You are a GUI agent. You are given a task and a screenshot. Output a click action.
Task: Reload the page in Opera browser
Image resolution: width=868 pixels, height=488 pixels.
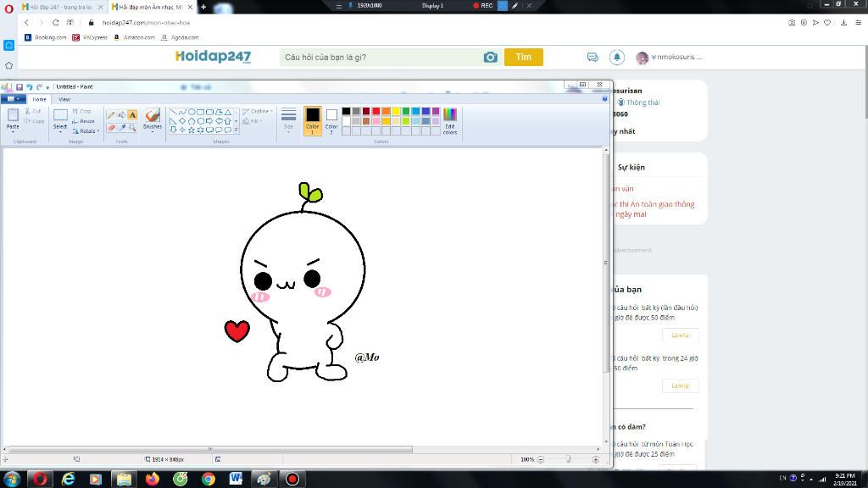click(x=55, y=23)
